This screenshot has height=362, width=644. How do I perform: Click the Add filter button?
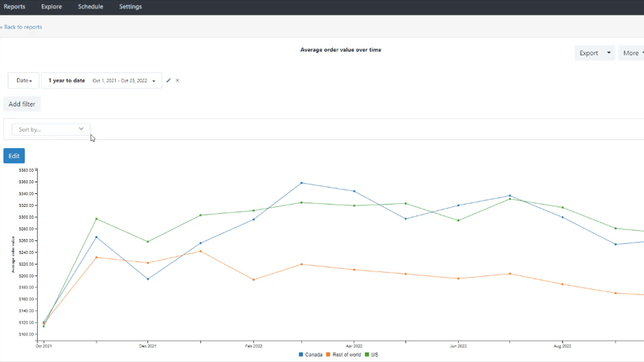22,104
